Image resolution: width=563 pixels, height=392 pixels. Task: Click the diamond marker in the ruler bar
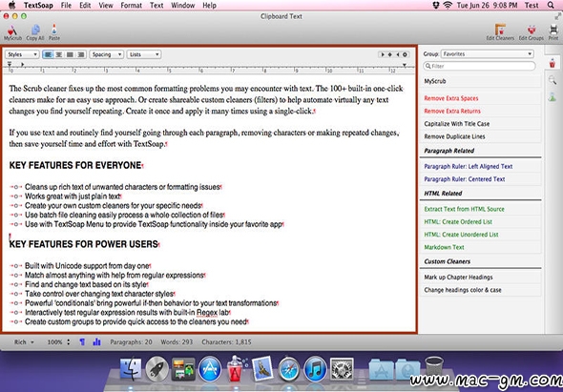[x=390, y=54]
